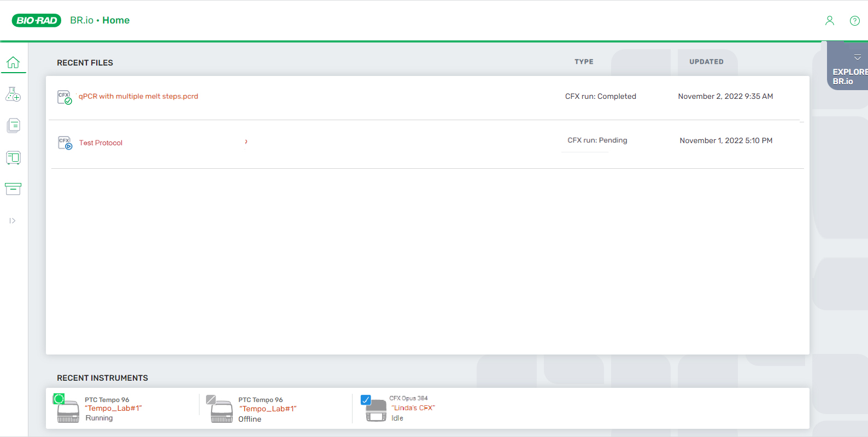
Task: Select the CFX Opus 384 model label
Action: [408, 398]
